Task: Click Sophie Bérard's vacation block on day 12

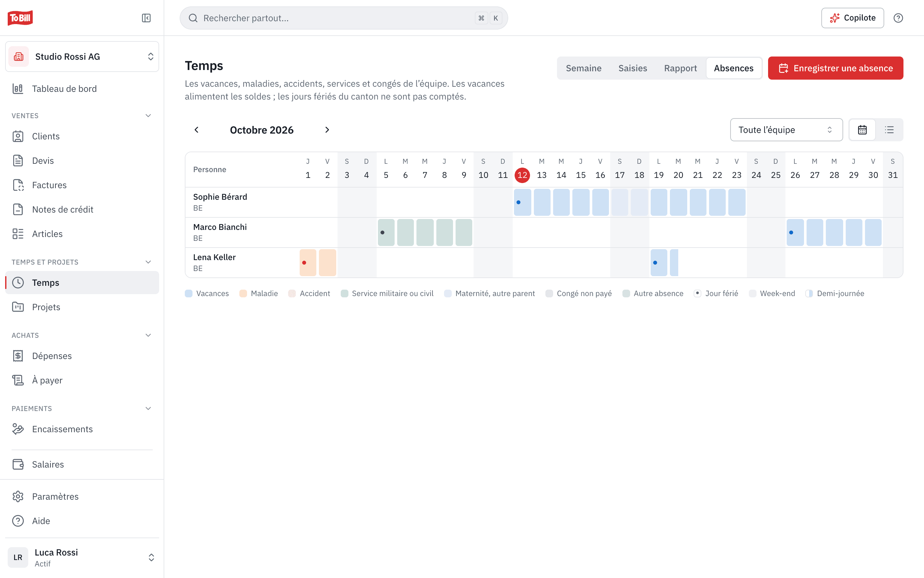Action: coord(522,202)
